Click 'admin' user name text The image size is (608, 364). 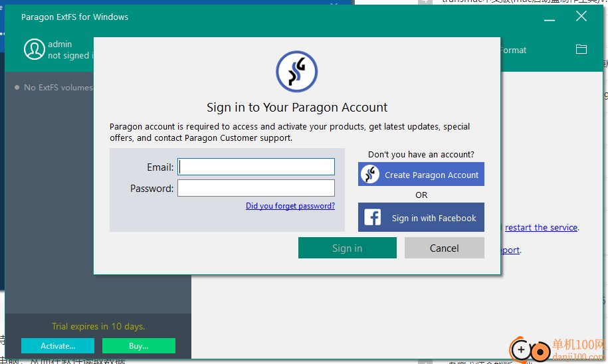(60, 45)
